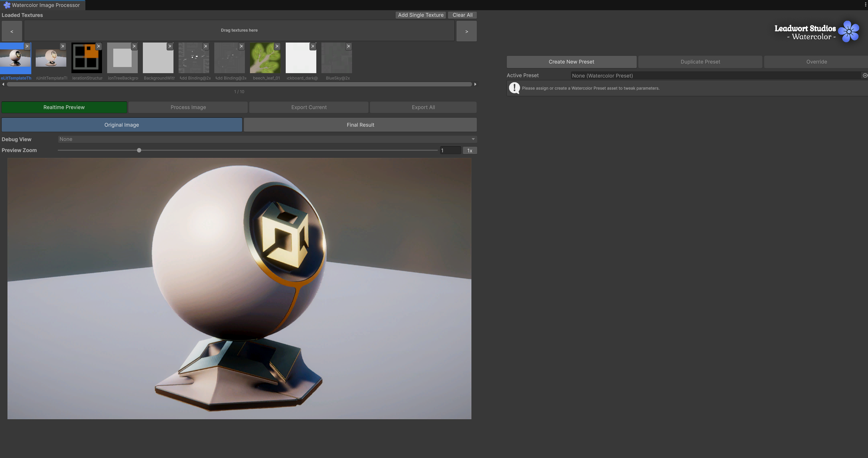The height and width of the screenshot is (458, 868).
Task: Remove the Add Binding@2x texture via its X
Action: pyautogui.click(x=206, y=46)
